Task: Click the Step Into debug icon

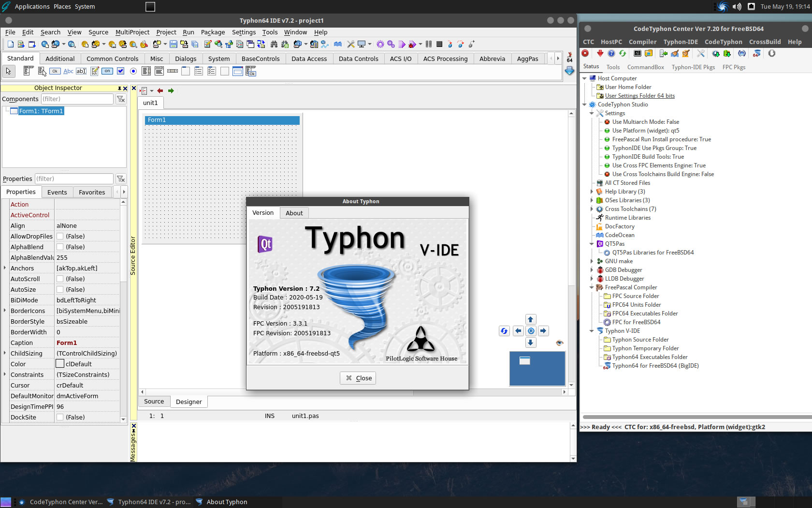Action: (450, 44)
